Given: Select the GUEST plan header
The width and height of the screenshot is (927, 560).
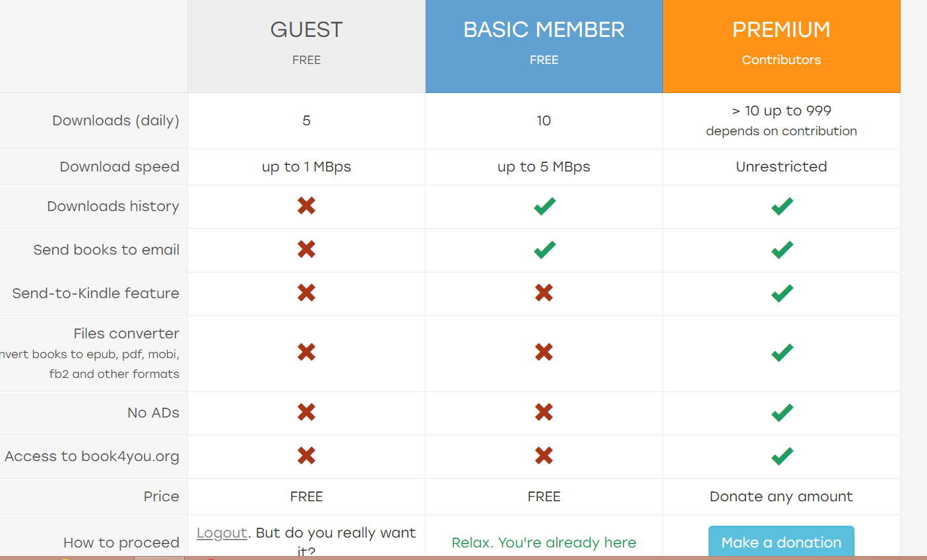Looking at the screenshot, I should pos(306,46).
